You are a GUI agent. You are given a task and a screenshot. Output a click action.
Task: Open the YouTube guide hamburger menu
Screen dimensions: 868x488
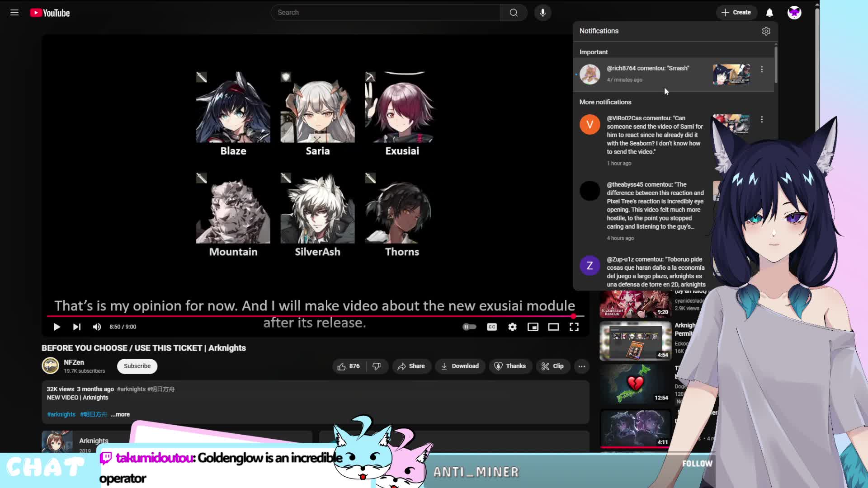pos(14,13)
